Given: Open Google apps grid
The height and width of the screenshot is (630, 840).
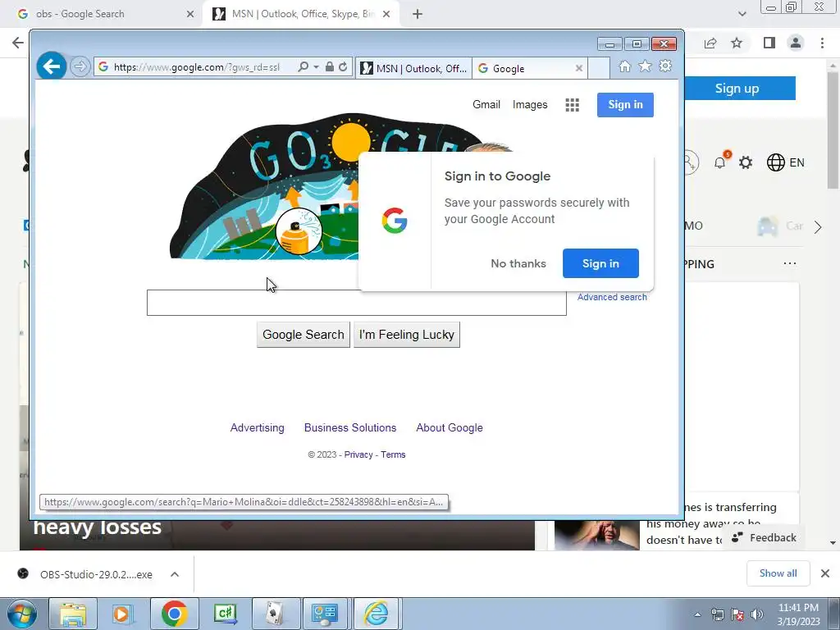Looking at the screenshot, I should coord(572,105).
